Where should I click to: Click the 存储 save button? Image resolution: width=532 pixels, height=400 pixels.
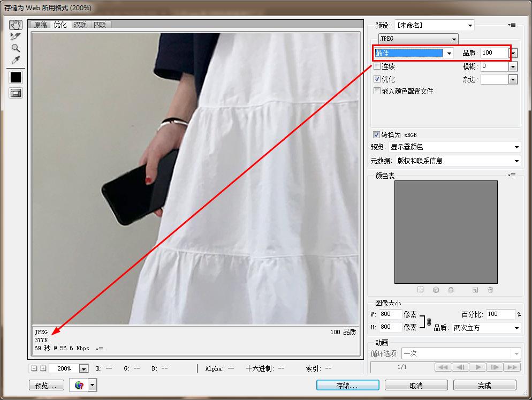click(348, 386)
